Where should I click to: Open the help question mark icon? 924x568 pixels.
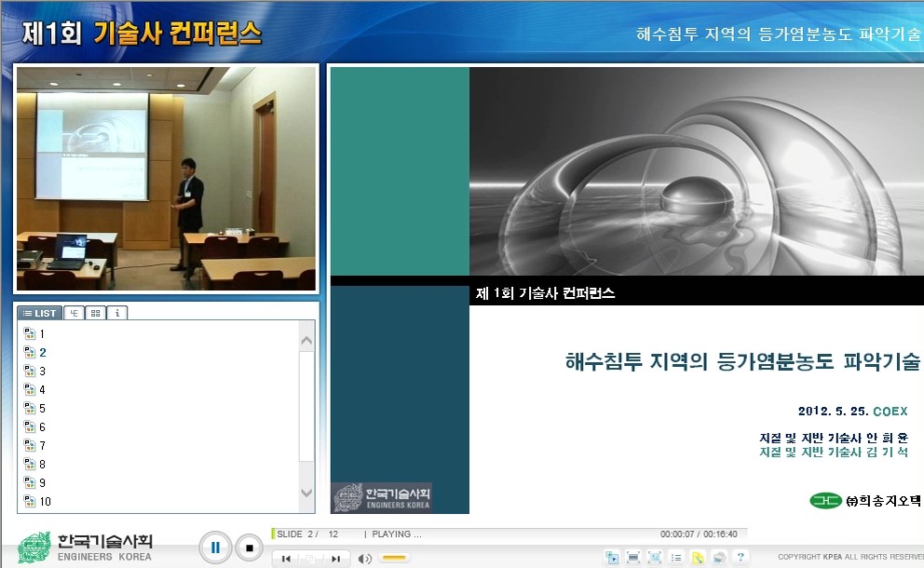coord(741,557)
